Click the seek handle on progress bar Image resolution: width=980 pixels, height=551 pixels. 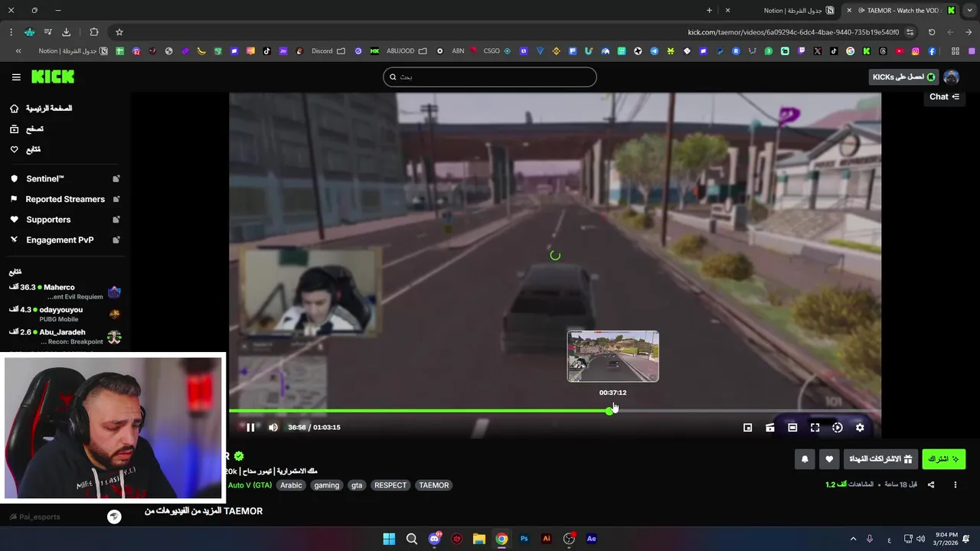click(609, 411)
